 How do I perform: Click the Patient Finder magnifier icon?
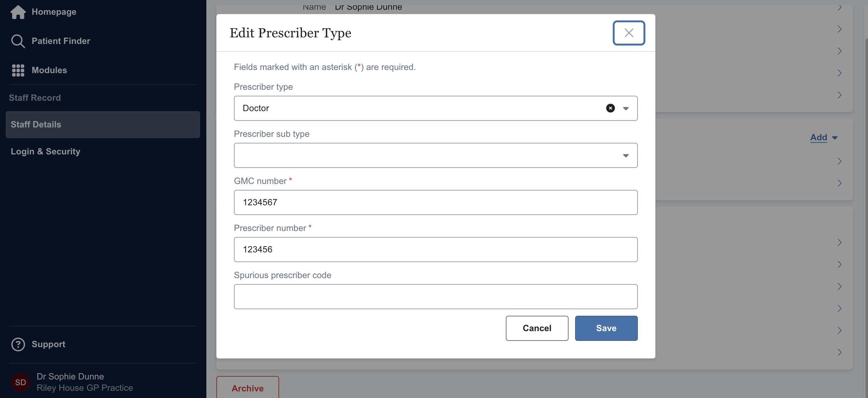18,41
